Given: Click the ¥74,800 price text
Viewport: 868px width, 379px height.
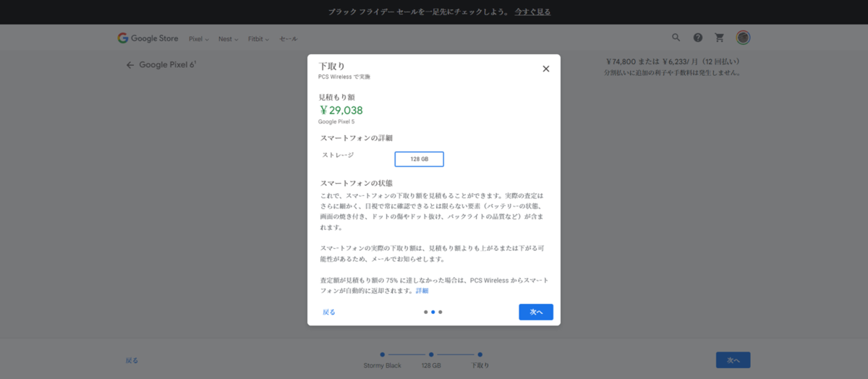Looking at the screenshot, I should (x=622, y=62).
